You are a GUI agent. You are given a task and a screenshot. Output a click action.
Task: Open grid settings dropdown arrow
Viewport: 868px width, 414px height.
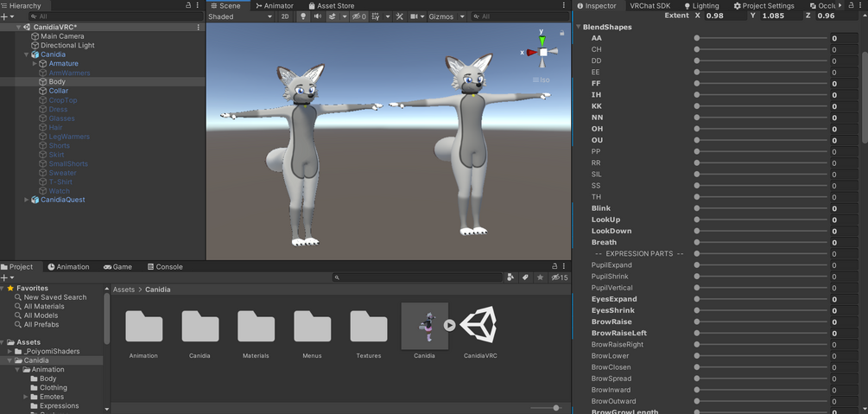[388, 16]
